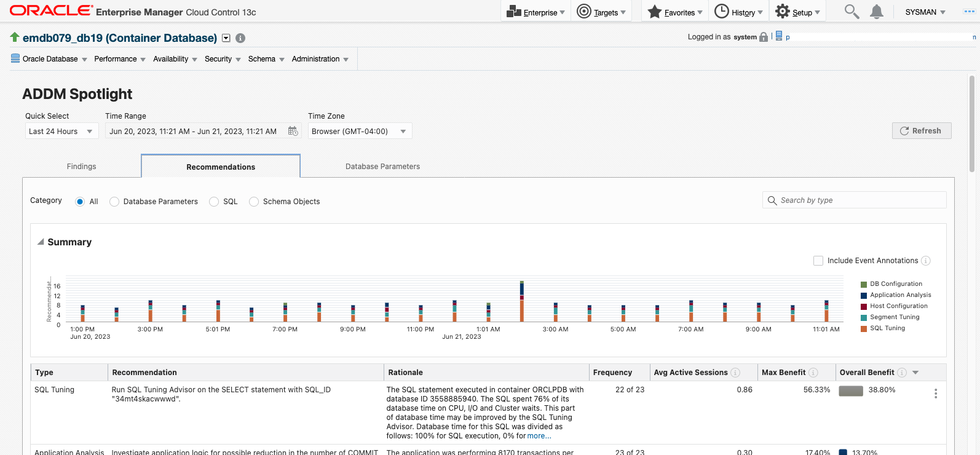Click the calendar icon beside Time Range

(293, 131)
